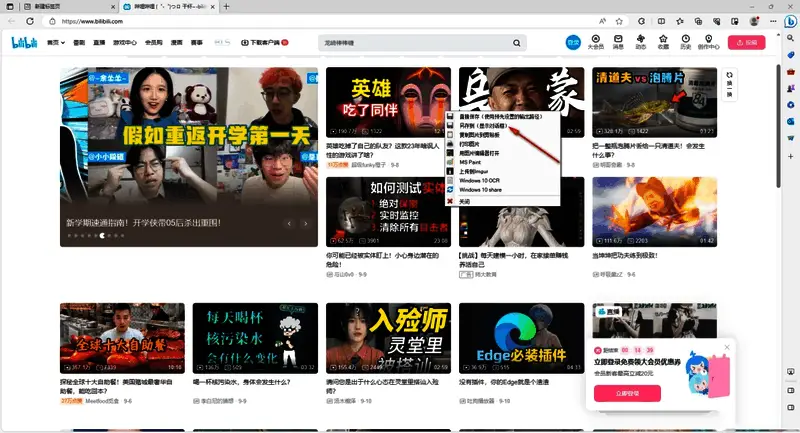Open the 假如重返开学第一天 carousel banner
The height and width of the screenshot is (433, 800).
[x=189, y=157]
